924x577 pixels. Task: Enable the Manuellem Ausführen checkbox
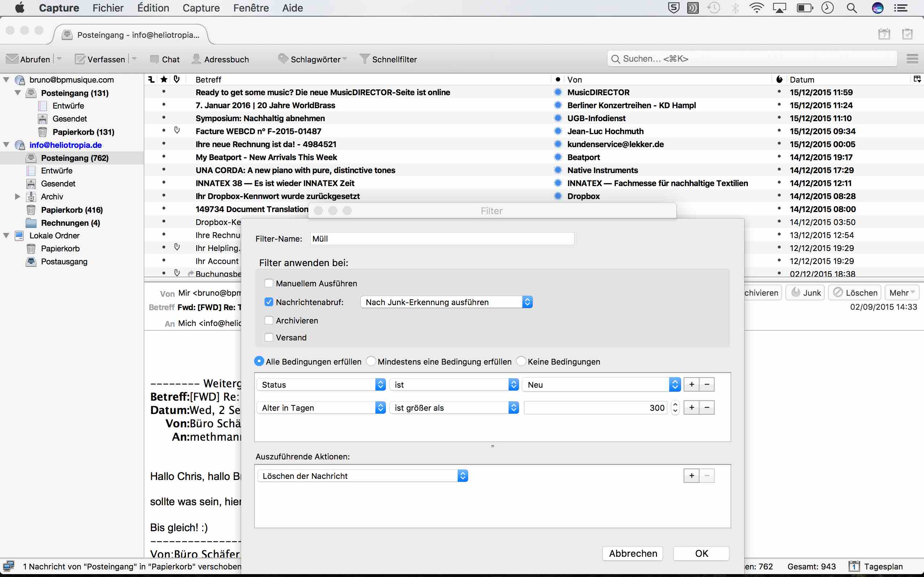coord(269,283)
